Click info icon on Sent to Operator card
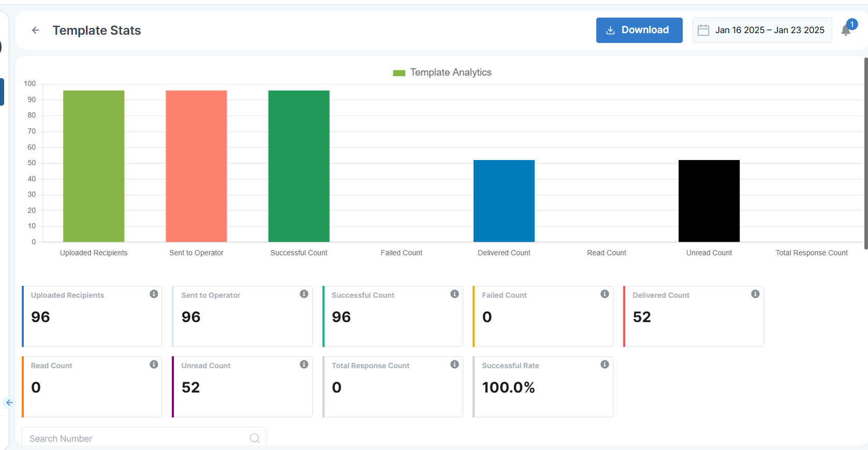The image size is (868, 450). tap(304, 294)
